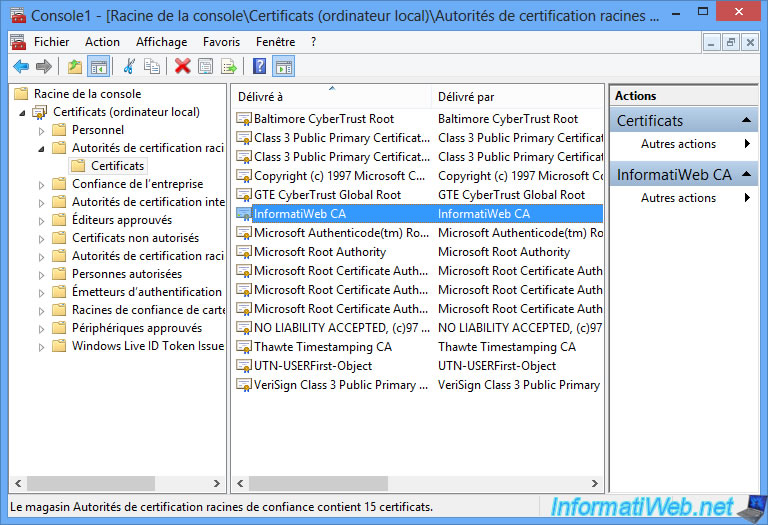Click the NO LIABILITY ACCEPTED certificate icon
Viewport: 768px width, 525px height.
(243, 328)
